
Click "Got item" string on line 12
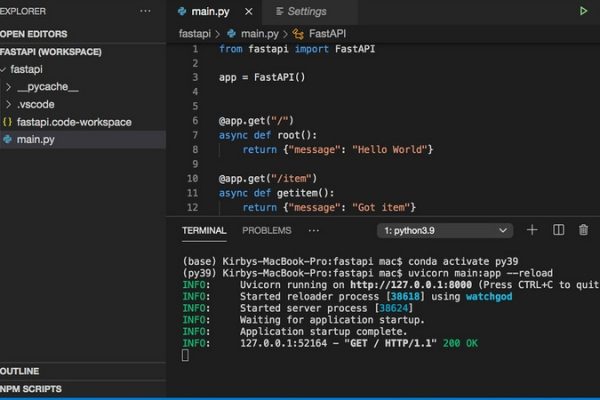[x=381, y=207]
